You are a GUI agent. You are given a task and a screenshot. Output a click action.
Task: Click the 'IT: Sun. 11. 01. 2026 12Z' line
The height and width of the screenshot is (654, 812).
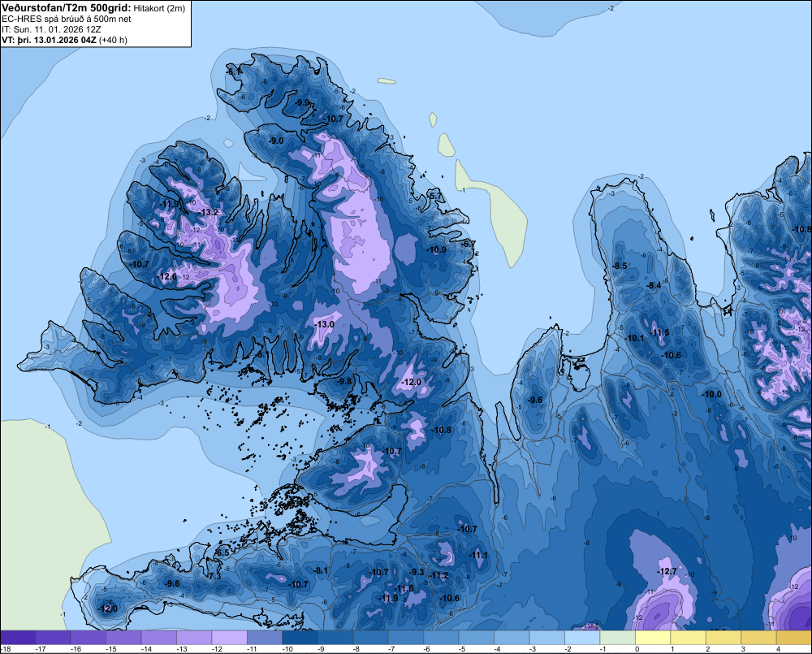[51, 29]
